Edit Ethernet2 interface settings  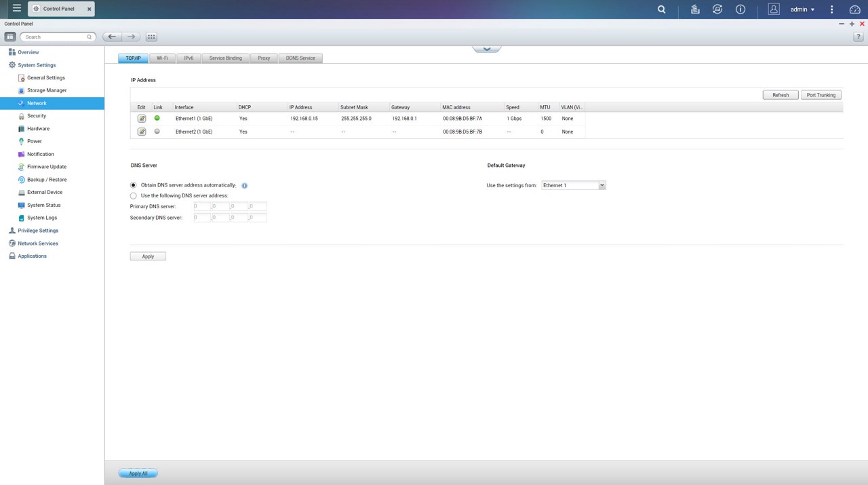pyautogui.click(x=142, y=132)
